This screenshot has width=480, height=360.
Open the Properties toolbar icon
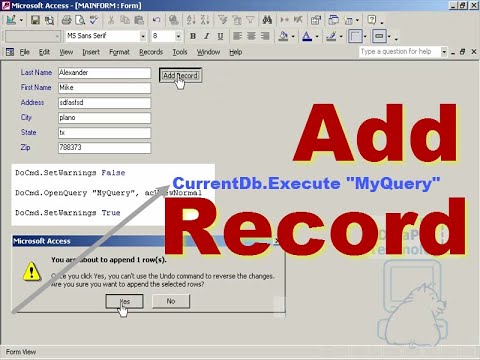(x=316, y=20)
